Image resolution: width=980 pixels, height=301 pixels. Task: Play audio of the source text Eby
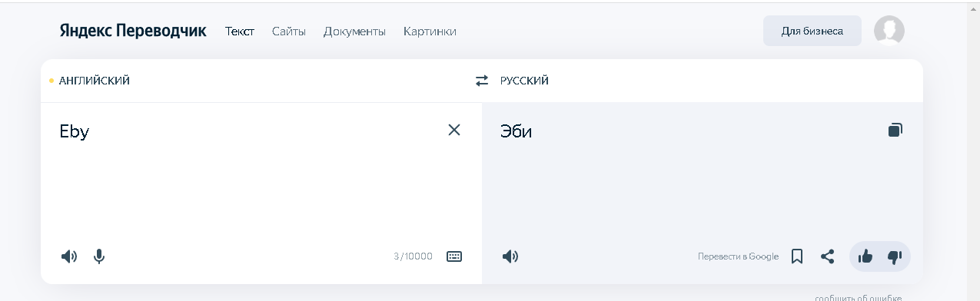69,256
